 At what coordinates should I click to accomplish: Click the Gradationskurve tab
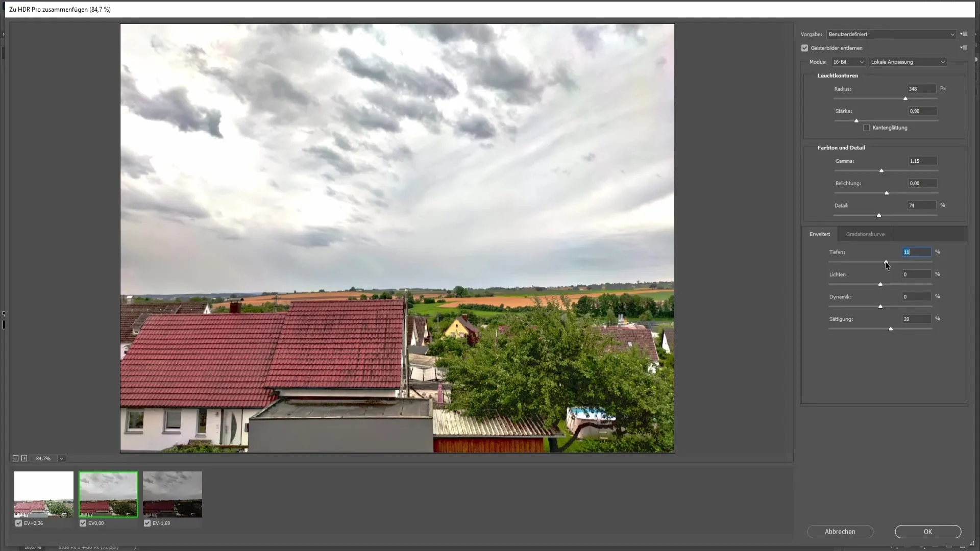tap(865, 234)
